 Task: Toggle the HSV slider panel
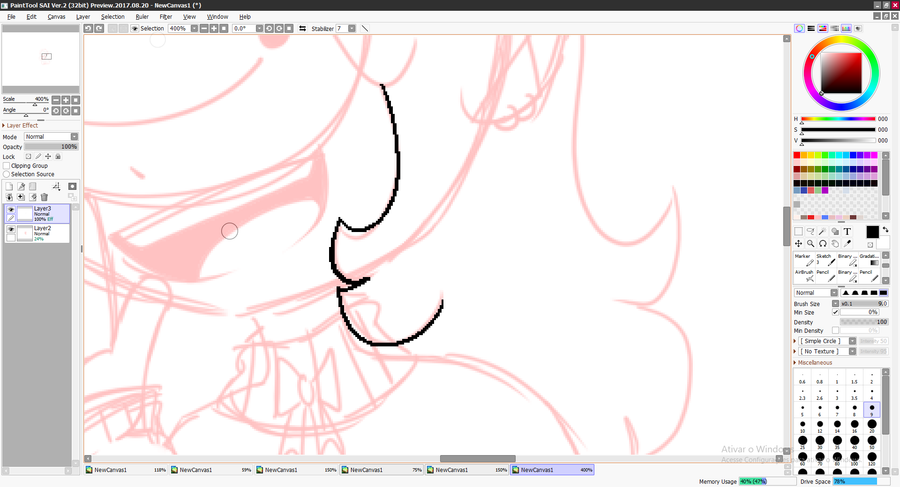pos(823,28)
